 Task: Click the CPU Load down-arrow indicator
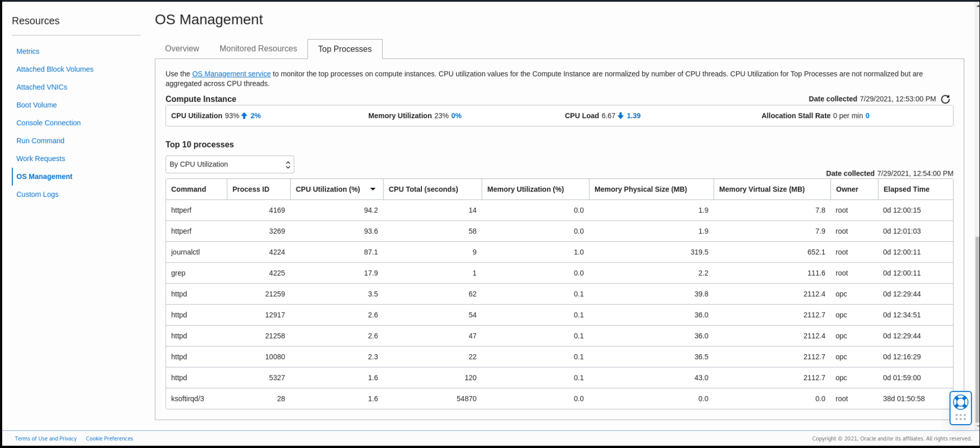pos(621,116)
